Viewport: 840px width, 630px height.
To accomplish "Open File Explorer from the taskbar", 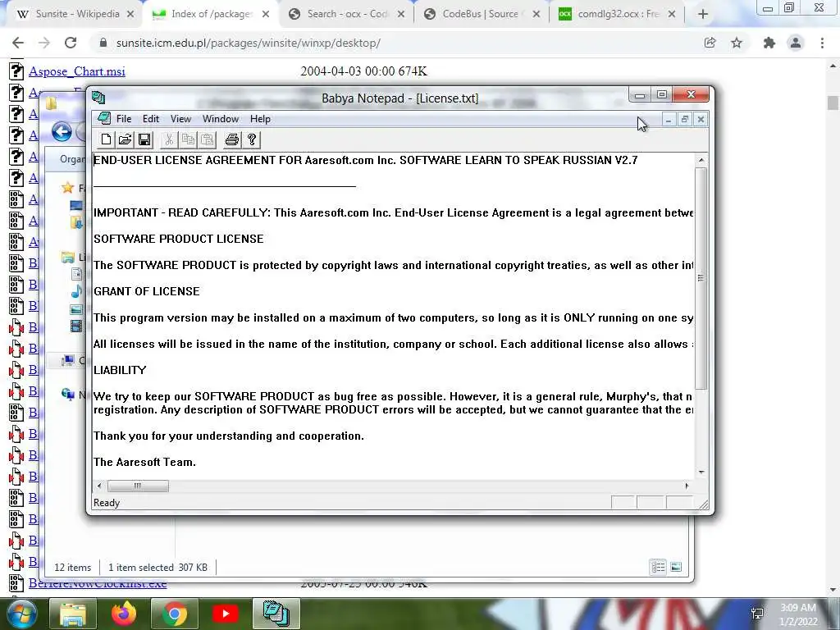I will 73,614.
